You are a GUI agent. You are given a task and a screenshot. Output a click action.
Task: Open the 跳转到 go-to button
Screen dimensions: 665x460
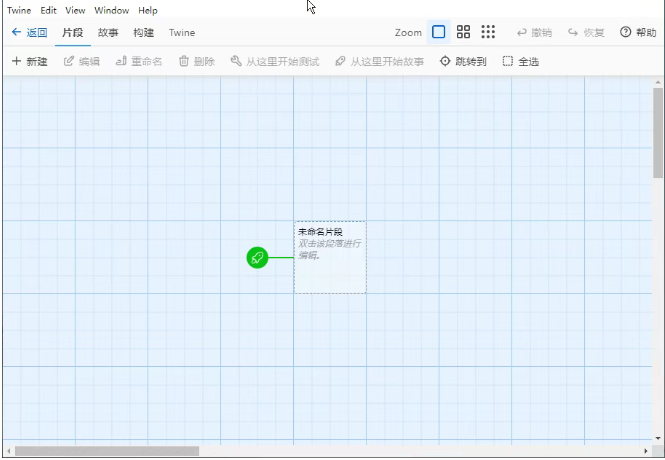pyautogui.click(x=463, y=61)
